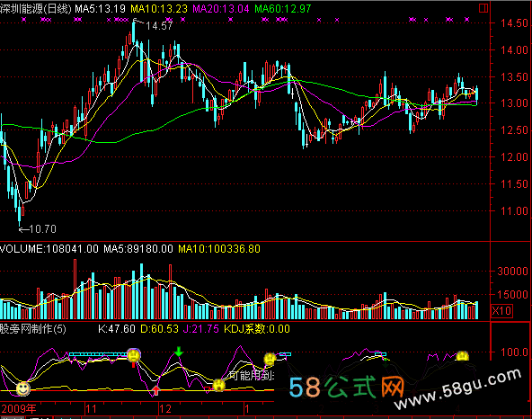Click the 14.57 high price annotation

[x=159, y=26]
